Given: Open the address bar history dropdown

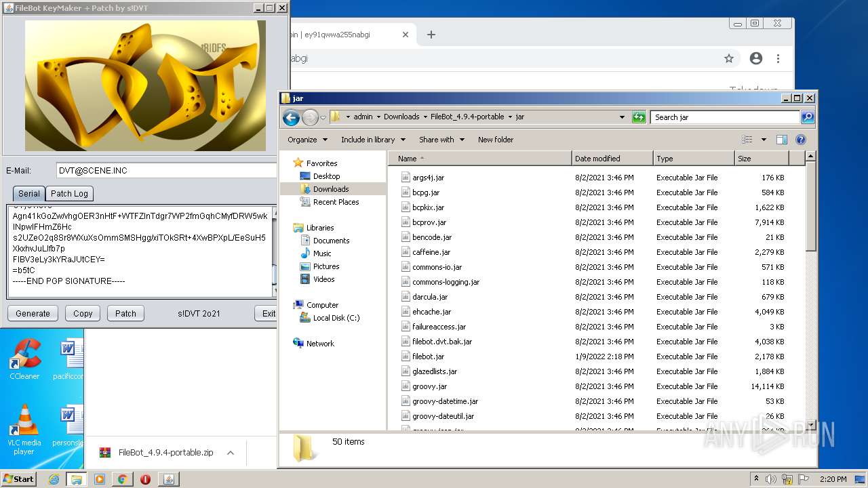Looking at the screenshot, I should pyautogui.click(x=622, y=117).
